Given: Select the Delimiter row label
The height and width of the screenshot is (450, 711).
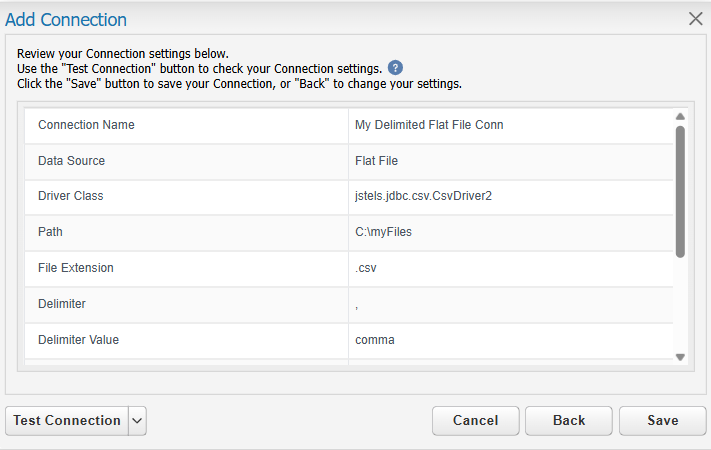Looking at the screenshot, I should click(62, 303).
